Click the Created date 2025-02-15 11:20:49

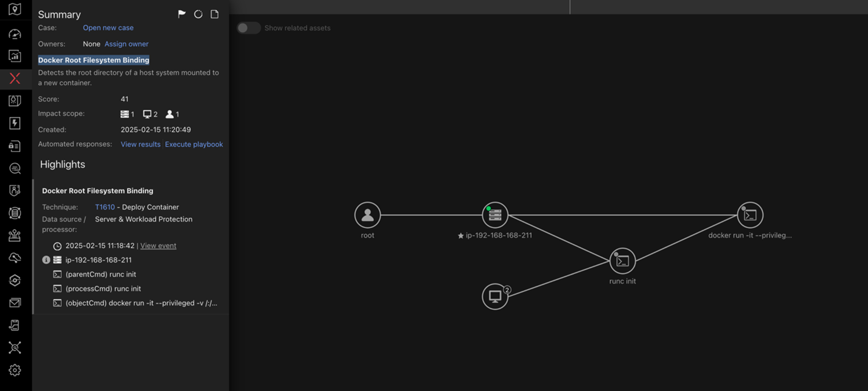point(156,130)
